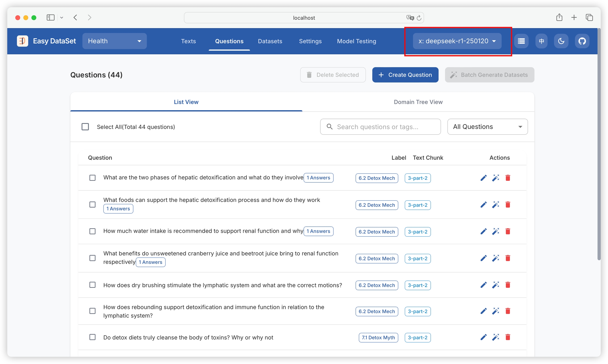Image resolution: width=608 pixels, height=364 pixels.
Task: Focus the search questions or tags field
Action: pyautogui.click(x=380, y=127)
